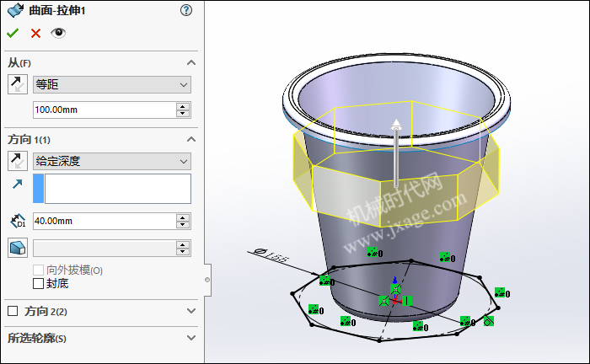Collapse the 方向 1 section

[x=191, y=140]
